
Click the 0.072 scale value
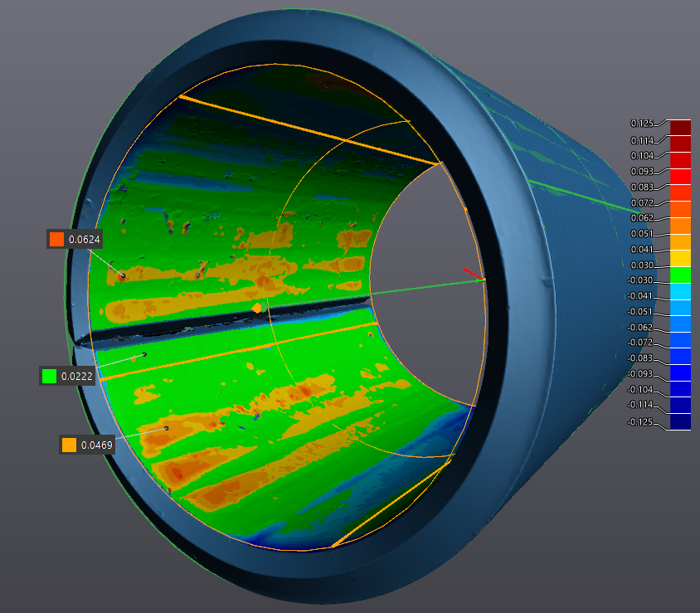(x=642, y=202)
